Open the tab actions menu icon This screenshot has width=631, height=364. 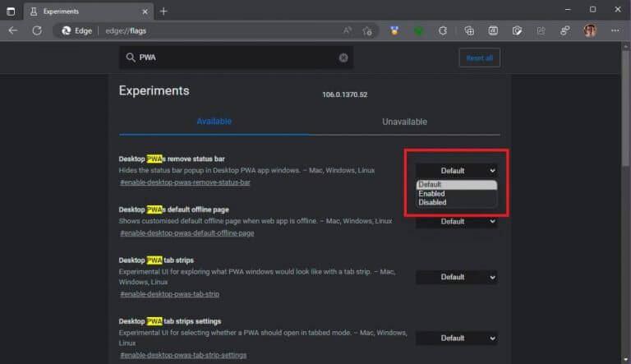11,12
